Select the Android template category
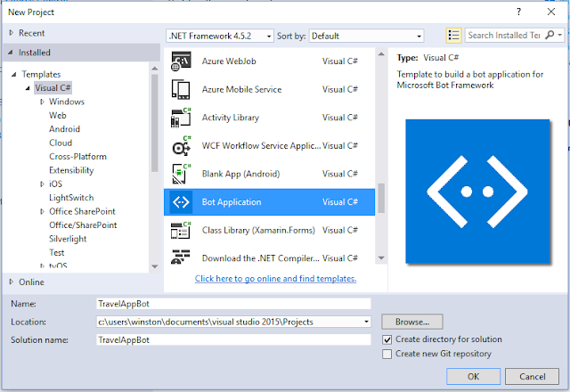This screenshot has height=392, width=570. pos(64,129)
